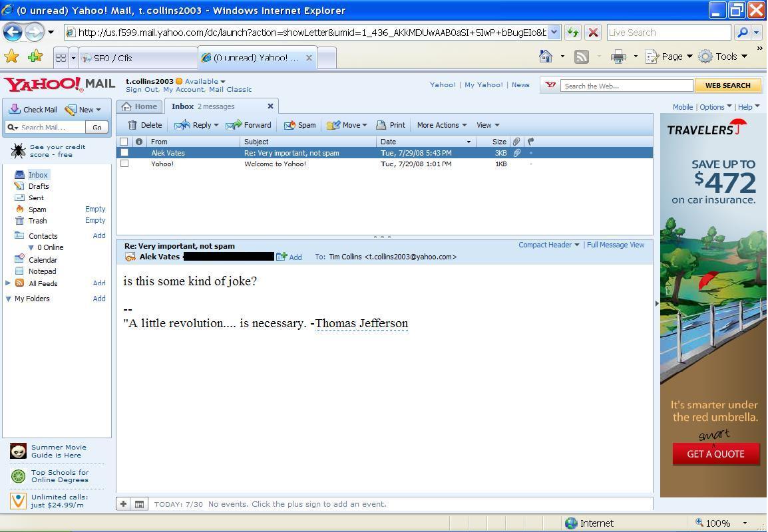Screen dimensions: 768x532
Task: Click the browser address bar URL
Action: click(x=312, y=33)
